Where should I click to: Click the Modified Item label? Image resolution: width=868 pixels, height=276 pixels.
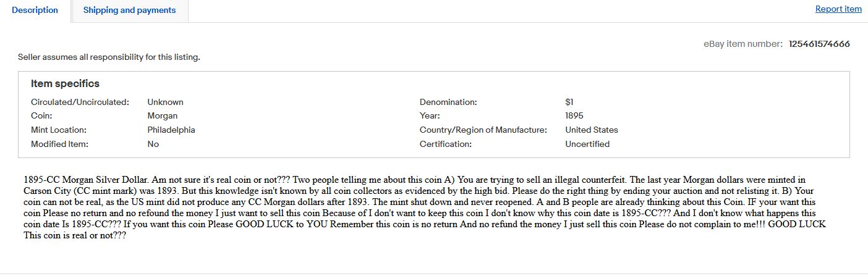[59, 144]
